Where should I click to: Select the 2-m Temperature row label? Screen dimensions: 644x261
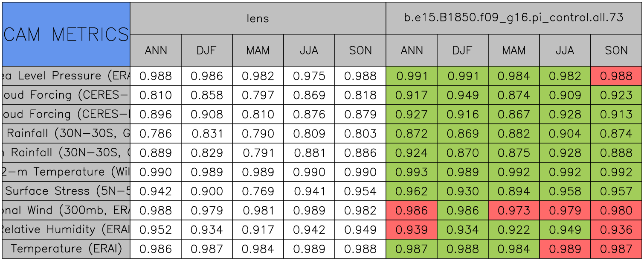pos(66,172)
